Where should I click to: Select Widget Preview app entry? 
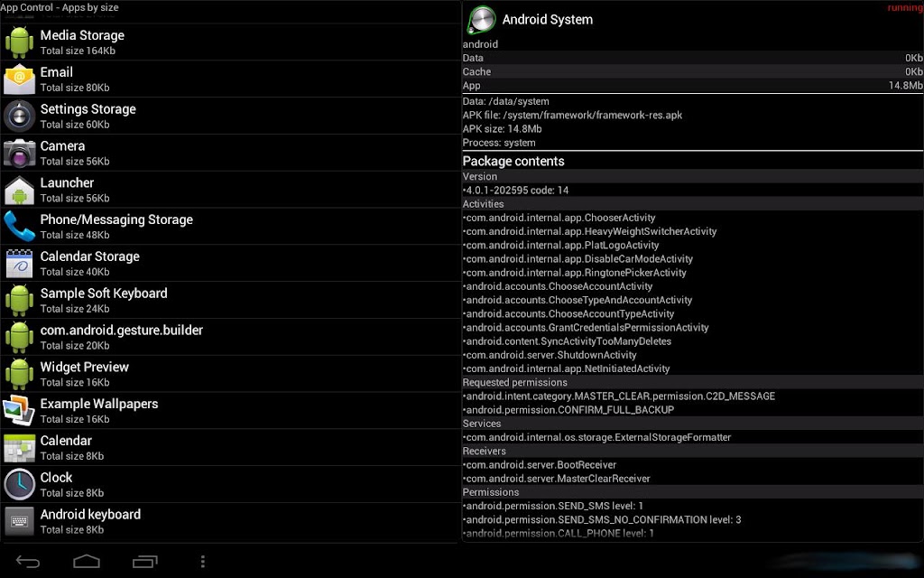pos(230,374)
